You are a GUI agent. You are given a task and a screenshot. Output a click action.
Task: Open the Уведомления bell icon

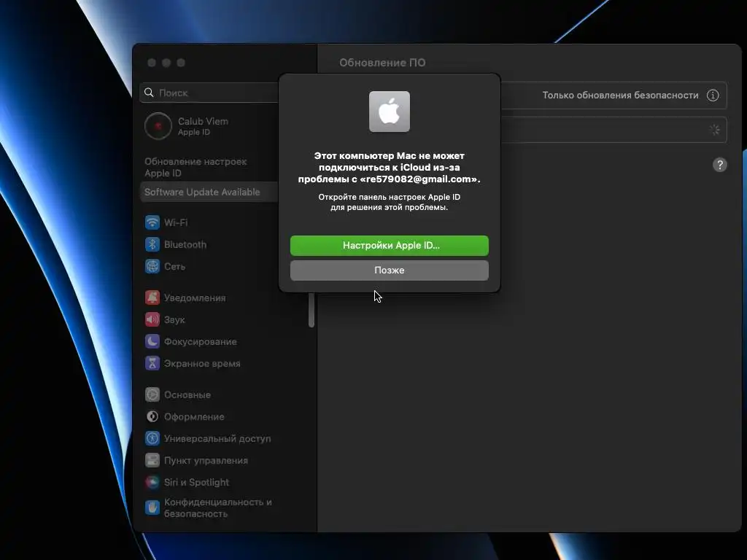pos(152,297)
